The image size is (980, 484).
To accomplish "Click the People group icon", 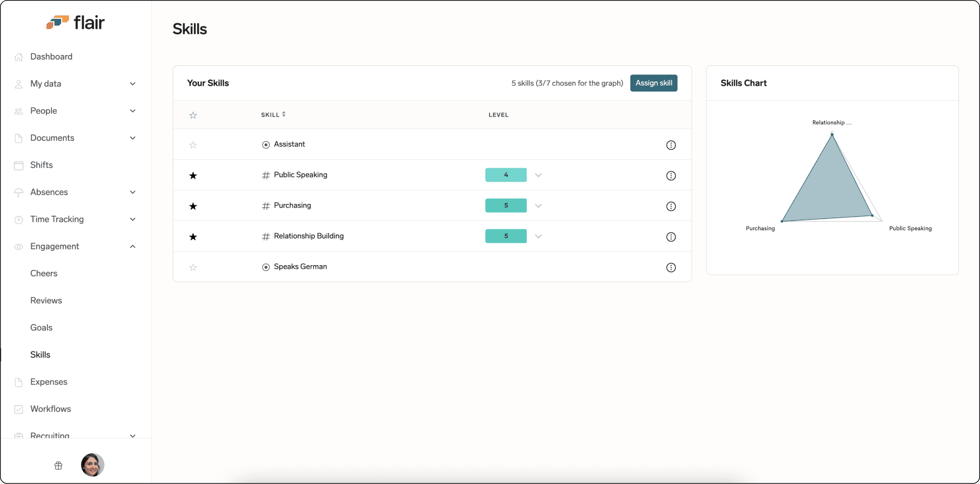I will pos(19,111).
